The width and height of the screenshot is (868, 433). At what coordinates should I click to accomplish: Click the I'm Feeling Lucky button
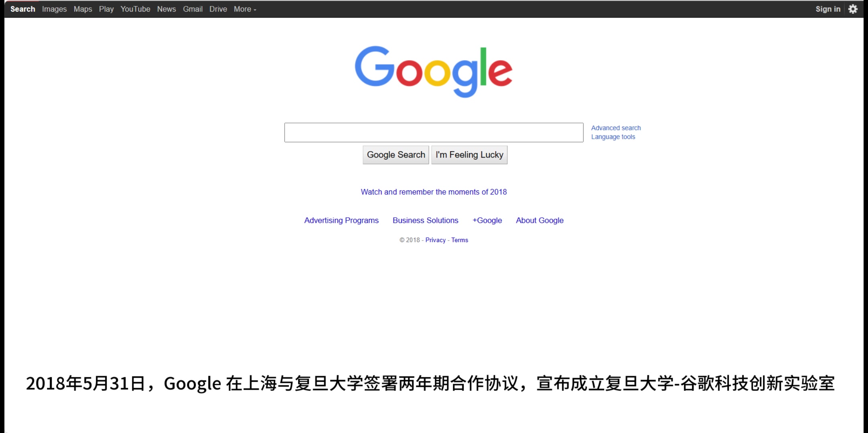(469, 155)
